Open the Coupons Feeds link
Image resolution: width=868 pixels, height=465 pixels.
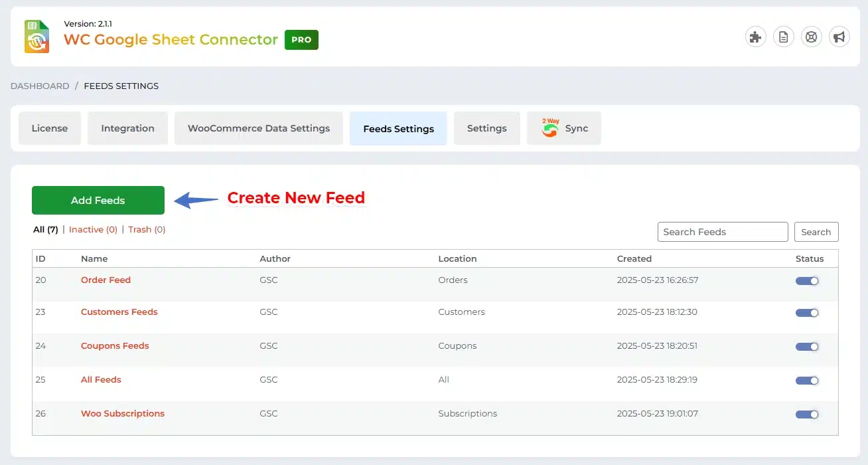[115, 345]
